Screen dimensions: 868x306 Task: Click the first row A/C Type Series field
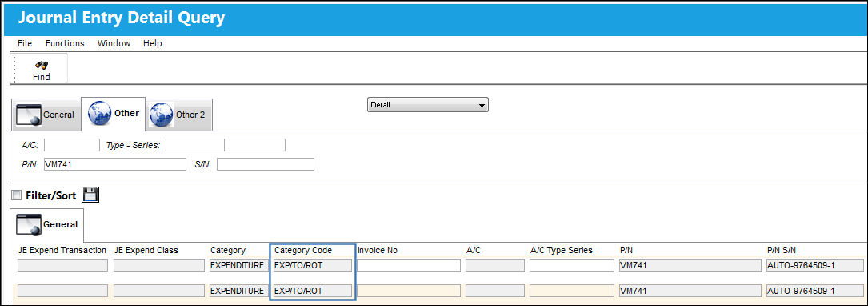tap(572, 265)
